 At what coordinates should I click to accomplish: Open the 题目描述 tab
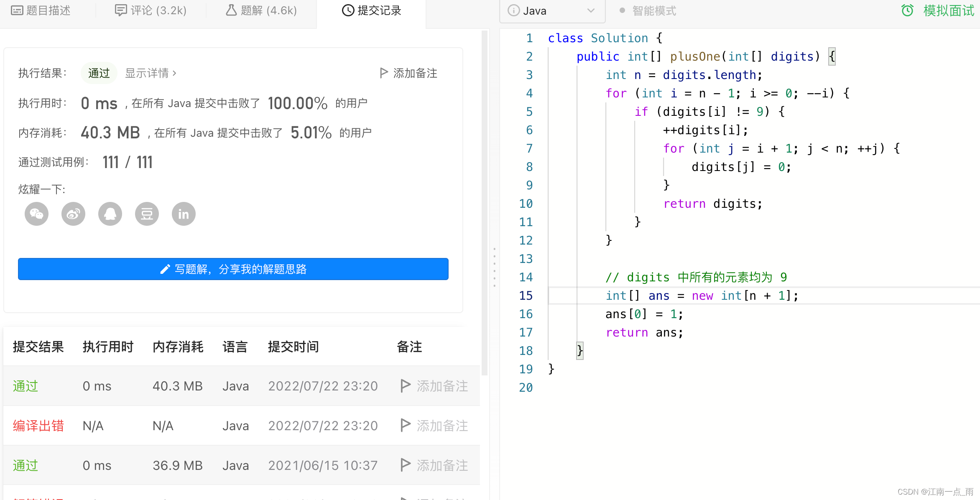click(41, 10)
